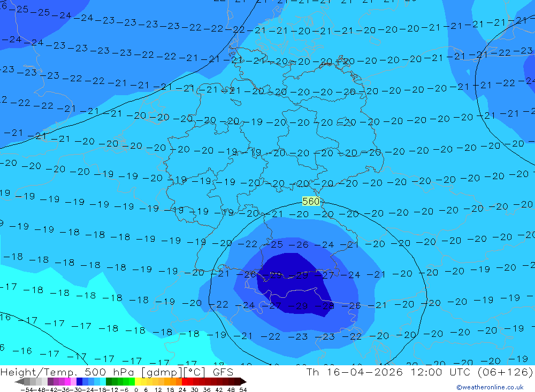Click the 560 contour height label
Viewport: 535px width, 392px height.
click(311, 201)
